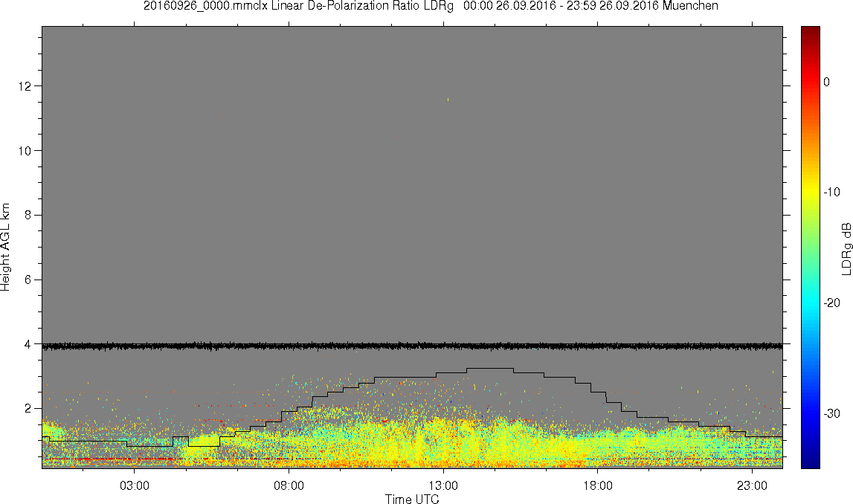Click the 13:00 time tick label

pyautogui.click(x=443, y=485)
